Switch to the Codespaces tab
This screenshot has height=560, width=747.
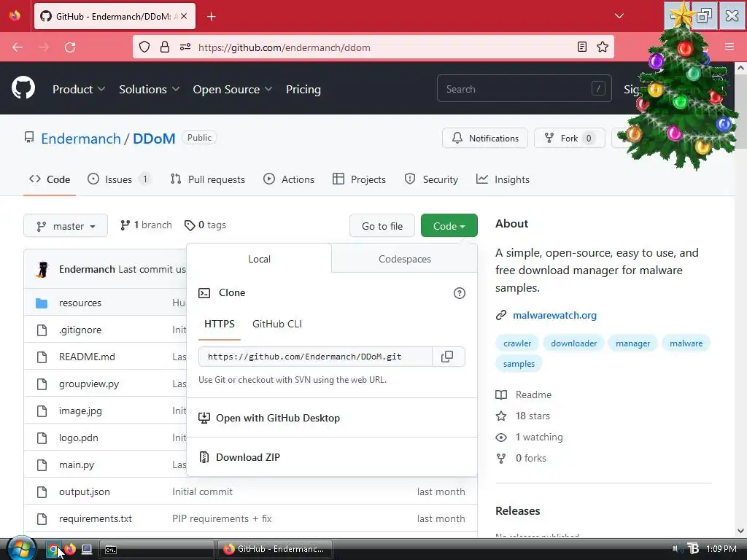(404, 259)
